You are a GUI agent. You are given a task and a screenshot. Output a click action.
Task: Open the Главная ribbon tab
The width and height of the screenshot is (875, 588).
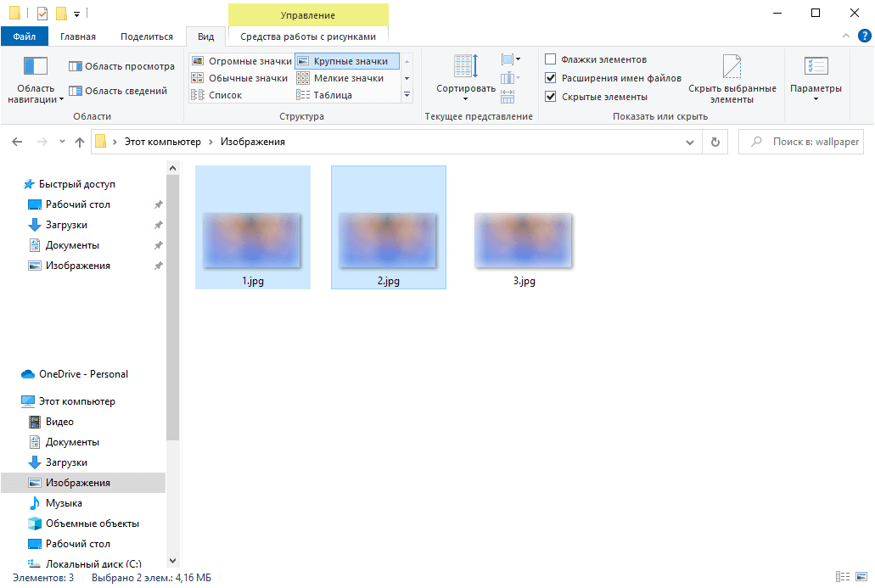tap(78, 36)
